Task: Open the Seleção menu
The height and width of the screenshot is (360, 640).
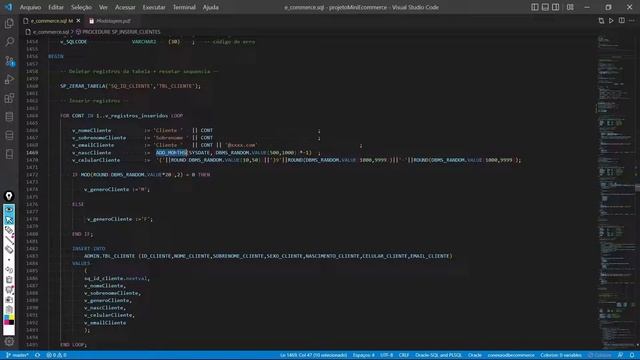Action: pyautogui.click(x=81, y=7)
